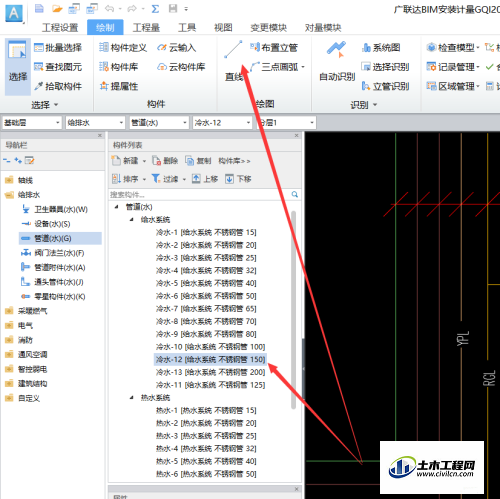The height and width of the screenshot is (499, 500).
Task: Click the Sigma summary calculation icon
Action: pos(155,9)
